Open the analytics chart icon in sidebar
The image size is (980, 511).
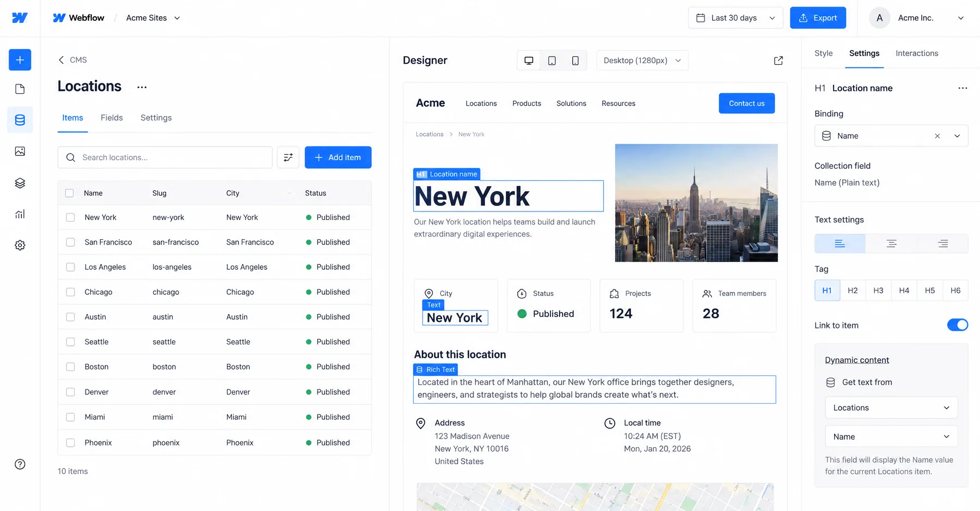pos(20,214)
